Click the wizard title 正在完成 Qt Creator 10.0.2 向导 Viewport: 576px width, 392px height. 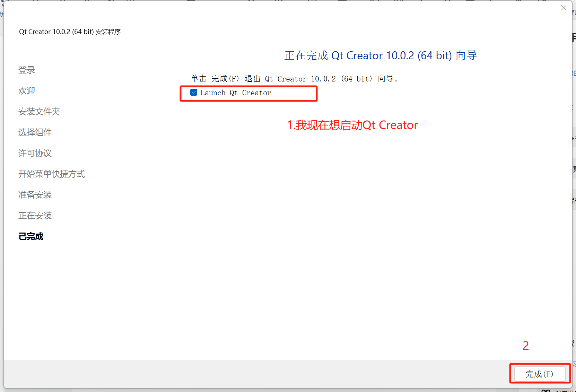point(380,55)
